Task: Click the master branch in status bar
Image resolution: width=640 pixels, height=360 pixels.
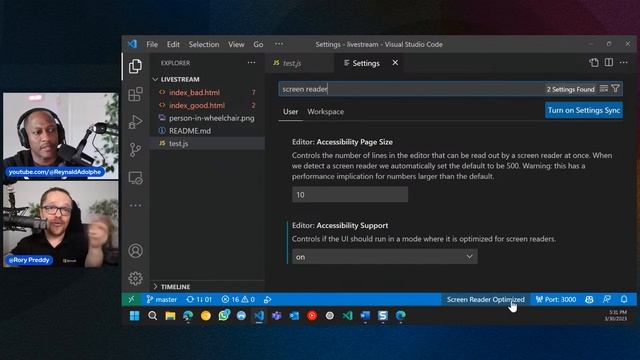Action: (x=162, y=299)
